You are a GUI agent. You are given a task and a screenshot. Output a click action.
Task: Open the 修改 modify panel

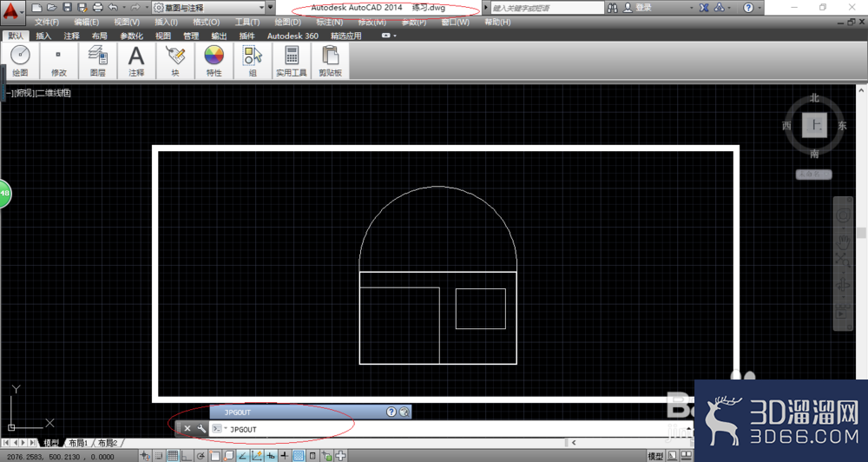tap(59, 61)
